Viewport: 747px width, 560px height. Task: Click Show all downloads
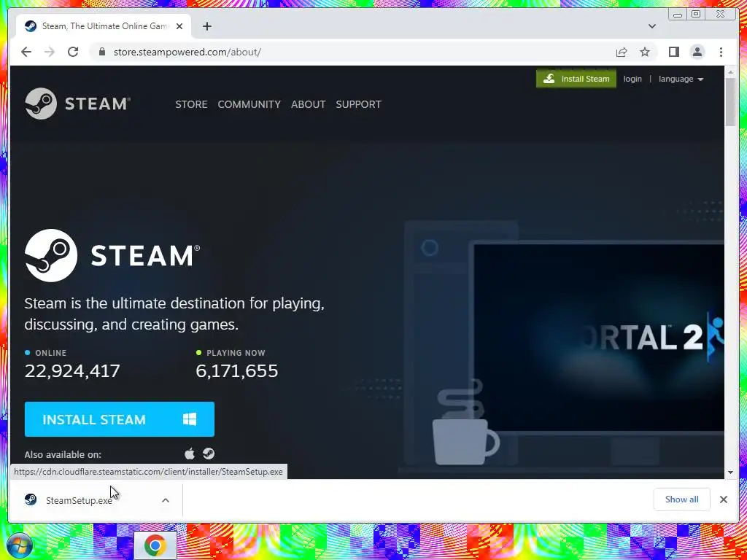682,499
